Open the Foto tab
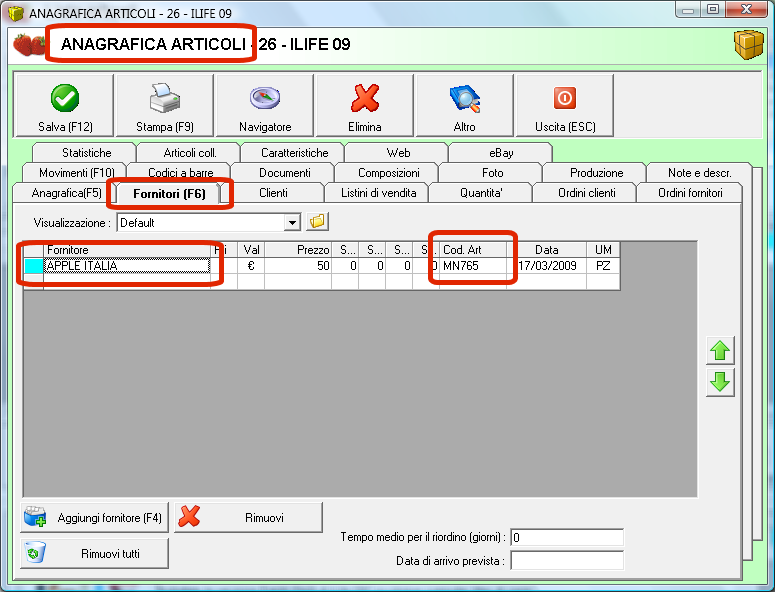Image resolution: width=775 pixels, height=592 pixels. coord(492,173)
